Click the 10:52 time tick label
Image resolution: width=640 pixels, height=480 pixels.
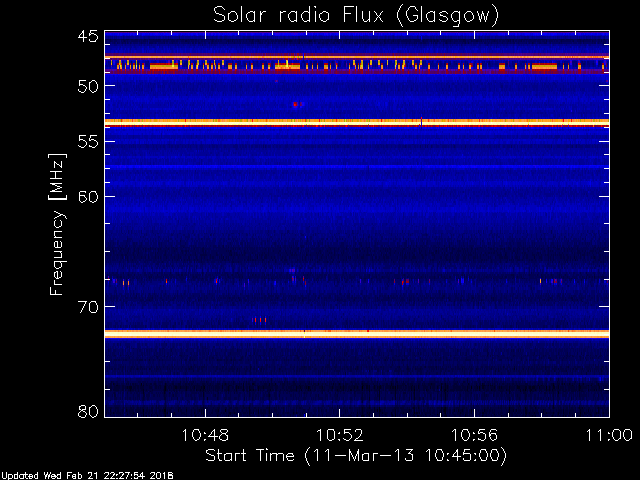(x=340, y=435)
